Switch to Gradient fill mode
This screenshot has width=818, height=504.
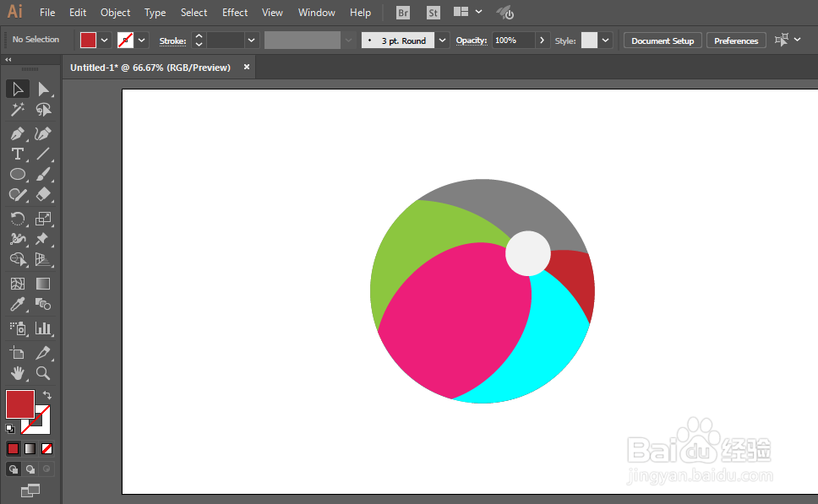[30, 449]
